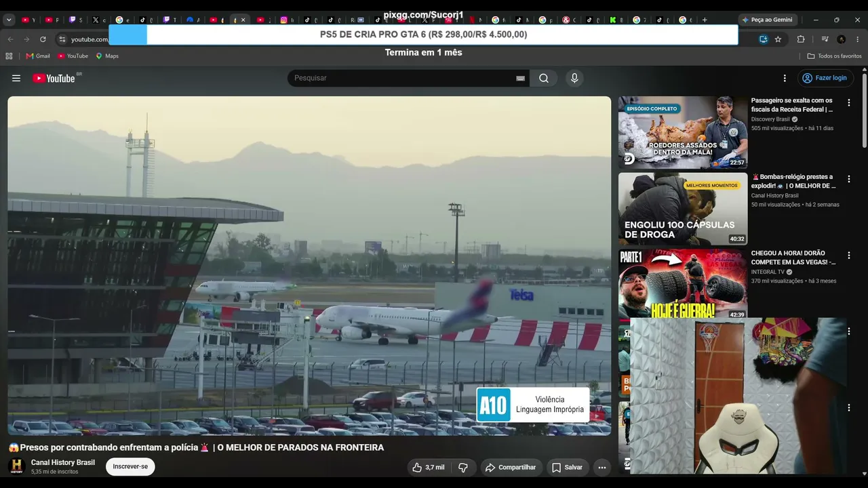Screen dimensions: 868x488
Task: Switch to the first YouTube tab
Action: pos(28,20)
